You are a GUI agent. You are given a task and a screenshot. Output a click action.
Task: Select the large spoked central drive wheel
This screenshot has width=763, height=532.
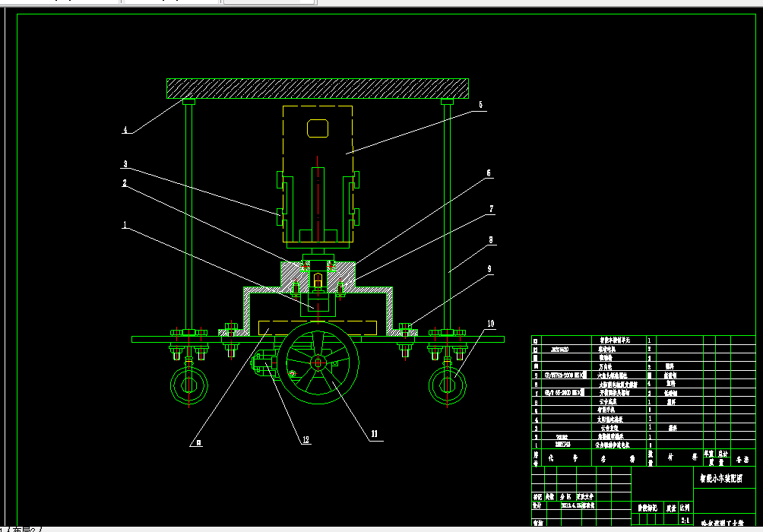coord(318,363)
